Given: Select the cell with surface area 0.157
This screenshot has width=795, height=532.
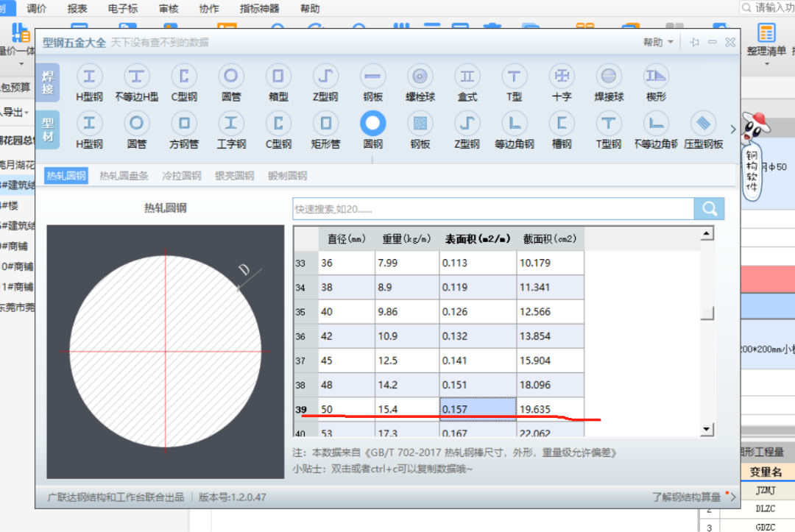Looking at the screenshot, I should 478,409.
